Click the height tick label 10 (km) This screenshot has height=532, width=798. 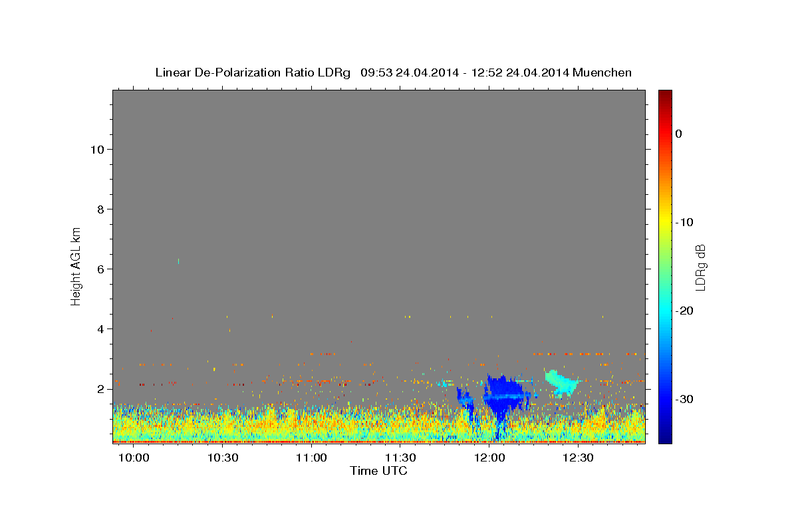point(98,150)
